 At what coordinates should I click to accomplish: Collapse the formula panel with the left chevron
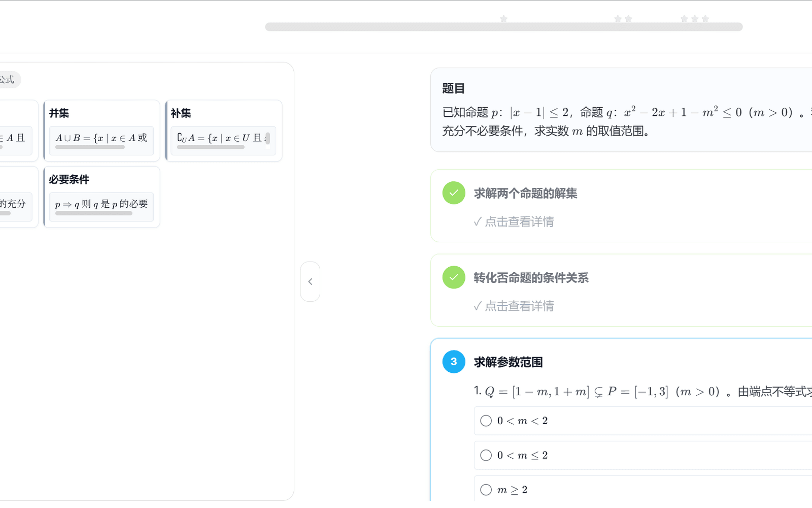coord(310,281)
